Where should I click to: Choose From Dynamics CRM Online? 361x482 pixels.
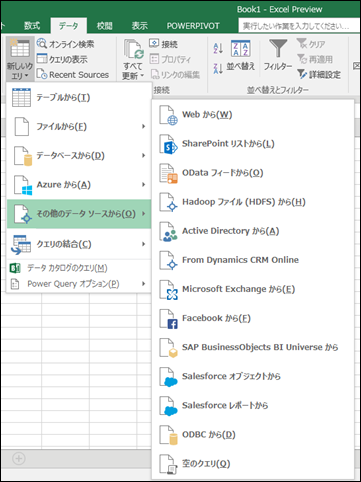(253, 260)
